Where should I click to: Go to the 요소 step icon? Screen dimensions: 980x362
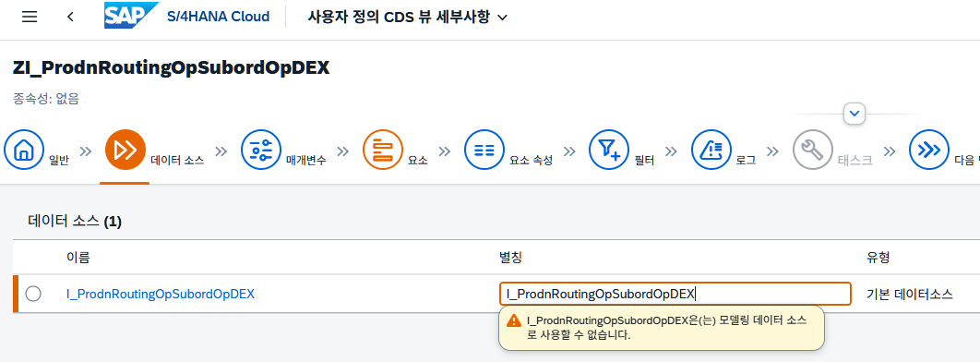tap(383, 150)
